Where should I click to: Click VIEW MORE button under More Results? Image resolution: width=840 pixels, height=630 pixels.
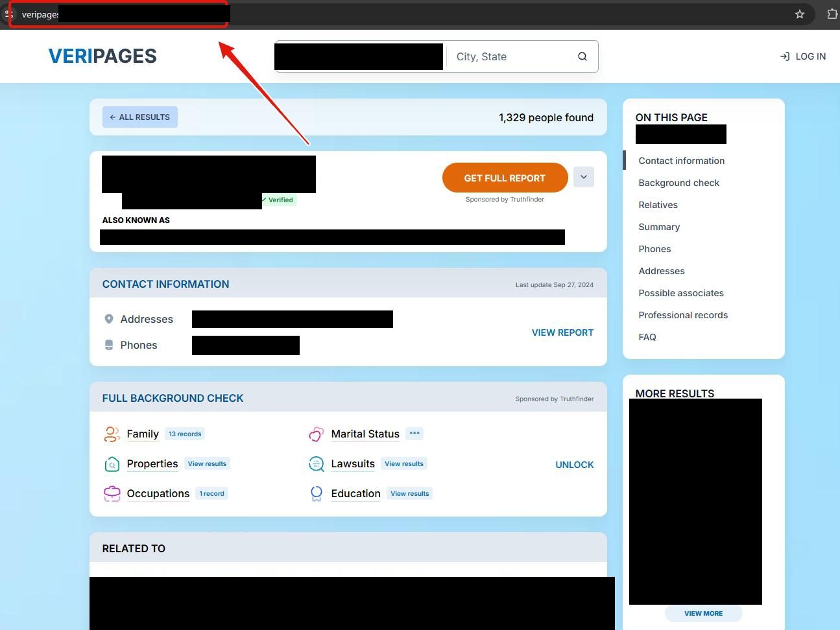tap(703, 613)
